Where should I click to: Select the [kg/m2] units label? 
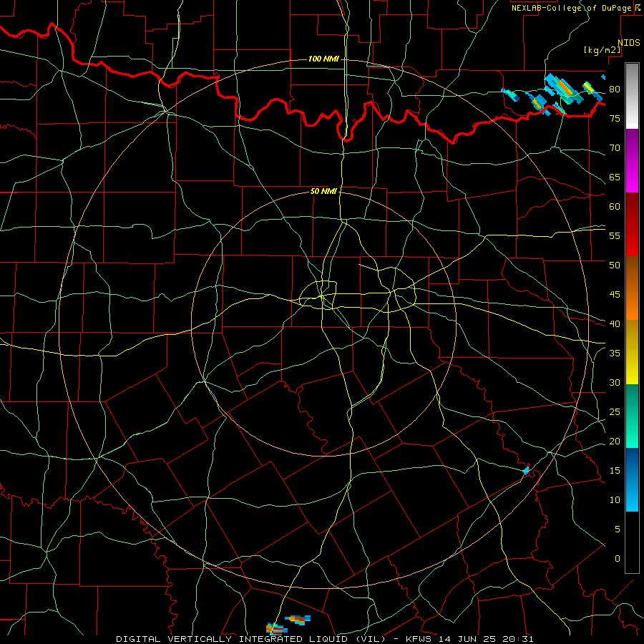tap(602, 50)
